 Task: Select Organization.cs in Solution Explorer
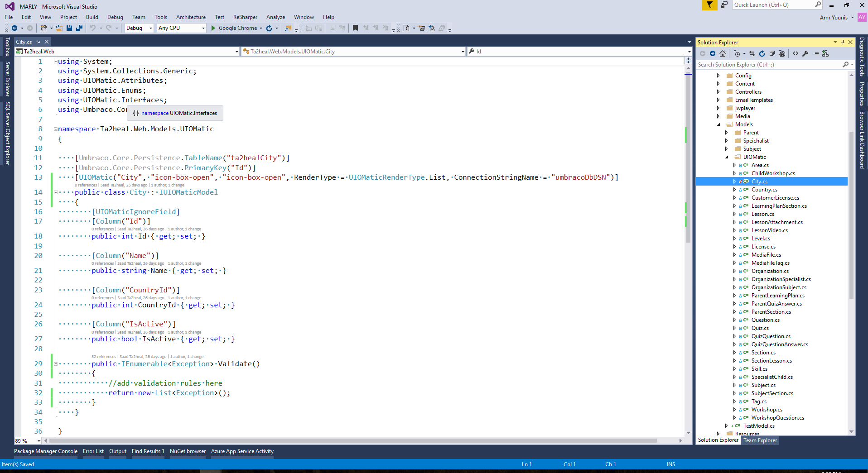[770, 271]
